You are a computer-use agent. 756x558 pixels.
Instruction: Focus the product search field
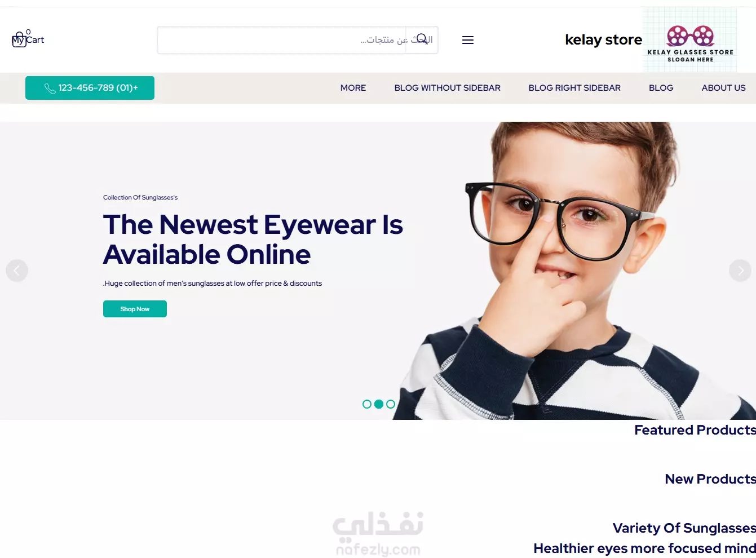tap(282, 40)
